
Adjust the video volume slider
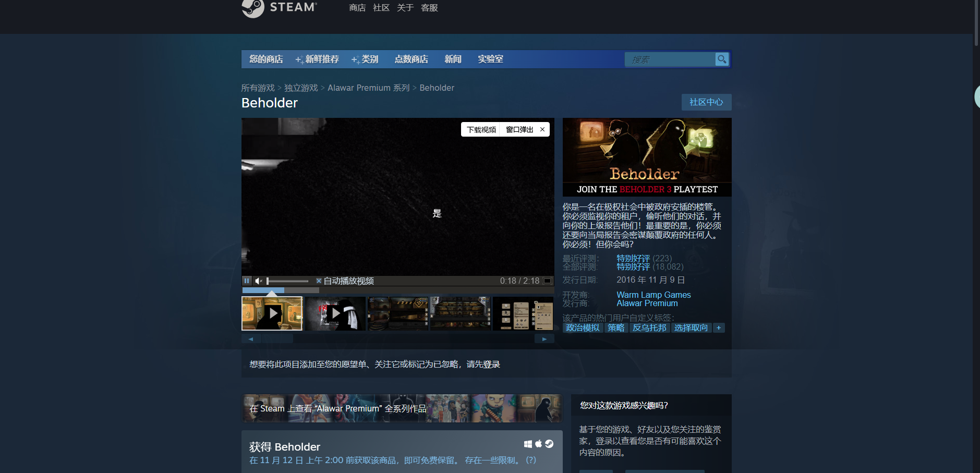(x=287, y=281)
